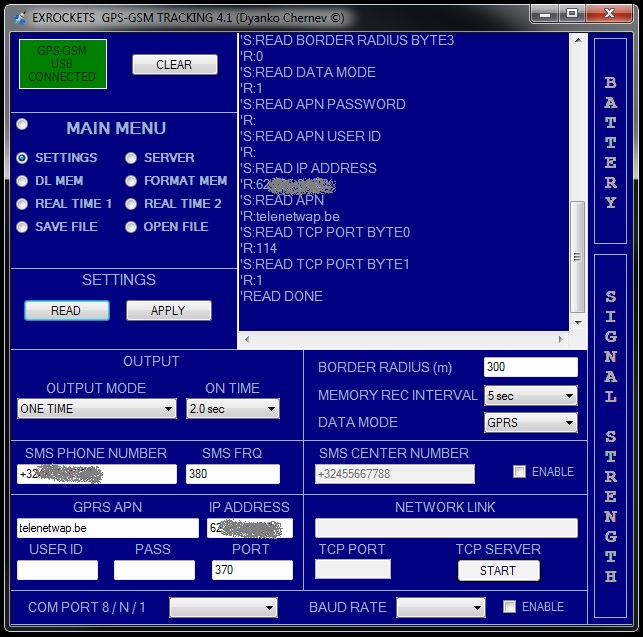Click the APPLY settings button

point(169,311)
